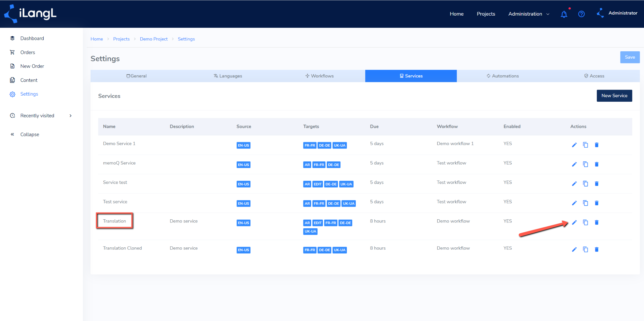Edit the Service test row

[x=574, y=184]
